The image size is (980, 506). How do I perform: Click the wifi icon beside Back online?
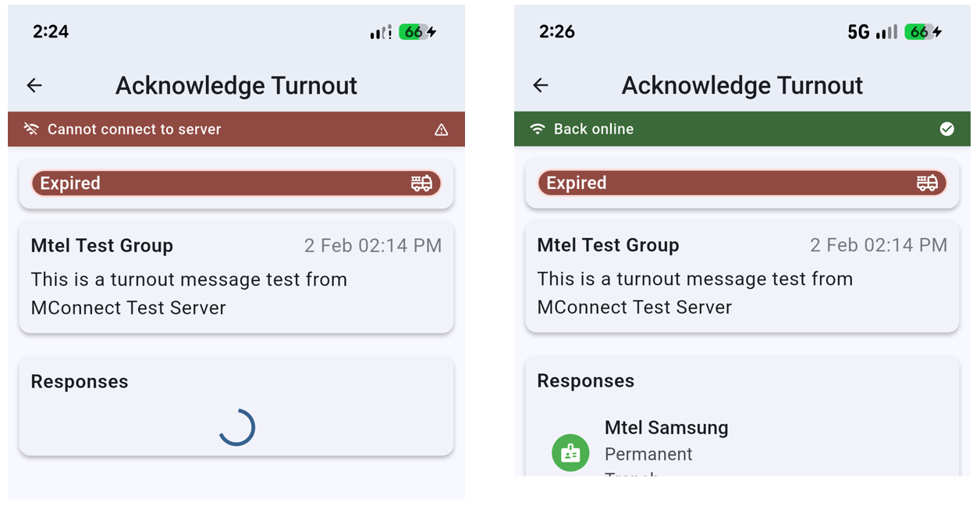(x=538, y=129)
